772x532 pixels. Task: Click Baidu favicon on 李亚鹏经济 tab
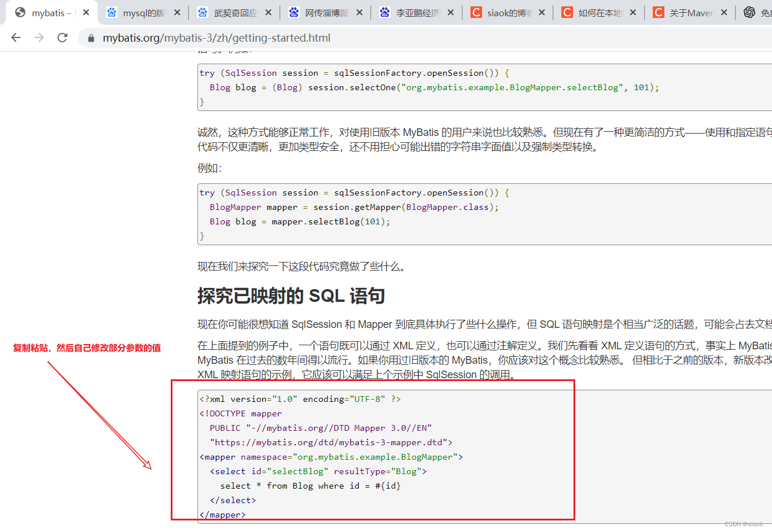pyautogui.click(x=385, y=12)
